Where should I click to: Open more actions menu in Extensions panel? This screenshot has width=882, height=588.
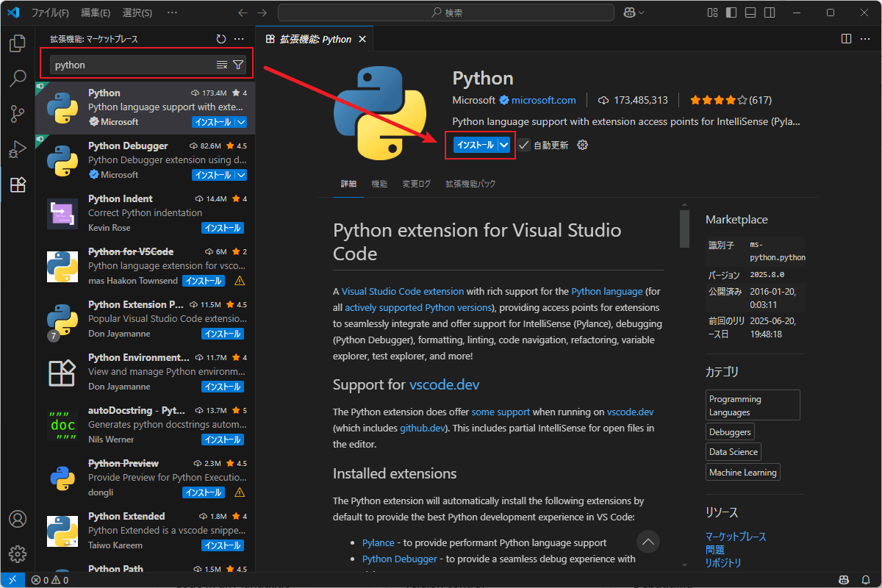click(x=239, y=38)
